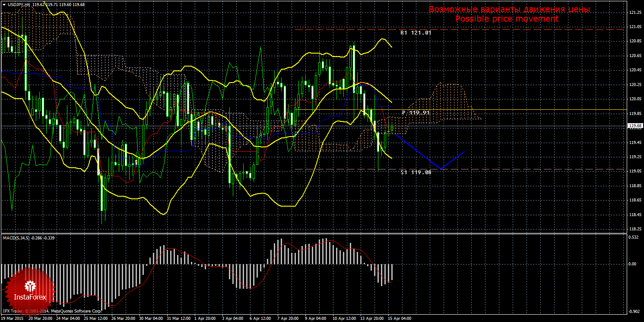Screen dimensions: 644x322
Task: Click the 19 Mar 2015 date label
Action: [x=13, y=319]
